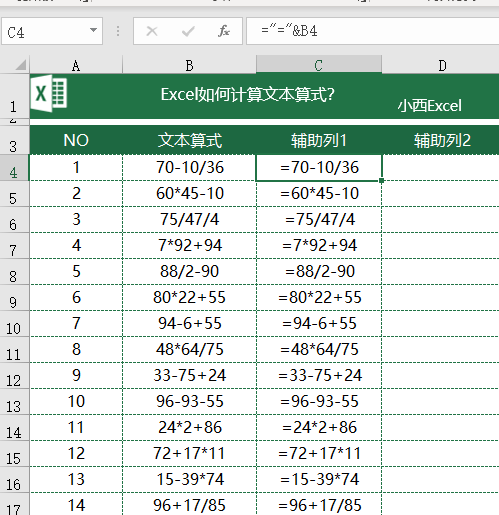The width and height of the screenshot is (499, 515).
Task: Click cell containing 60*45-10 in column B
Action: coord(189,194)
